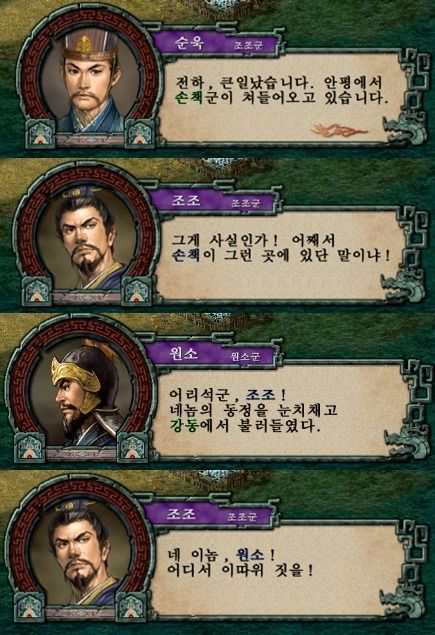
Task: Click the green 손책 name in 순욱's message
Action: point(189,98)
